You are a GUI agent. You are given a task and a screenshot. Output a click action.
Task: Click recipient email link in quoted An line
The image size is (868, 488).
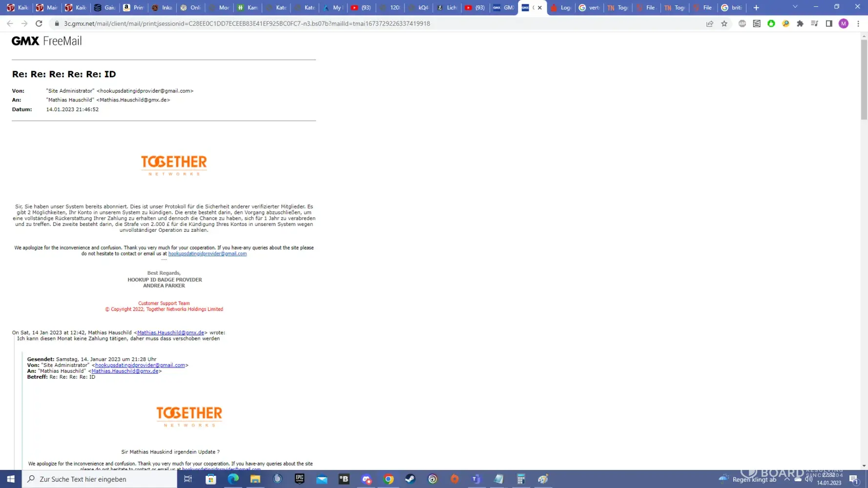coord(125,371)
